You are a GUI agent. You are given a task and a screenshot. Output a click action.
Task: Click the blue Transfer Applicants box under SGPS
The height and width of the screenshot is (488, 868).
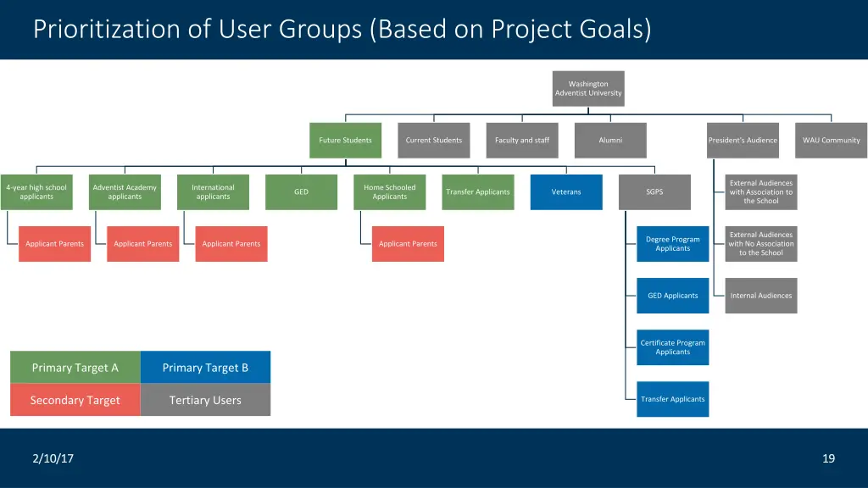[x=672, y=399]
